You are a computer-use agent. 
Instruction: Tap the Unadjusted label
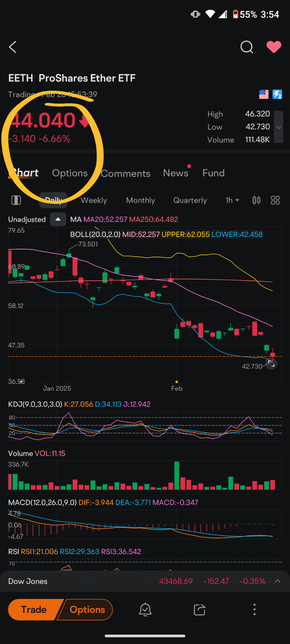click(x=27, y=219)
